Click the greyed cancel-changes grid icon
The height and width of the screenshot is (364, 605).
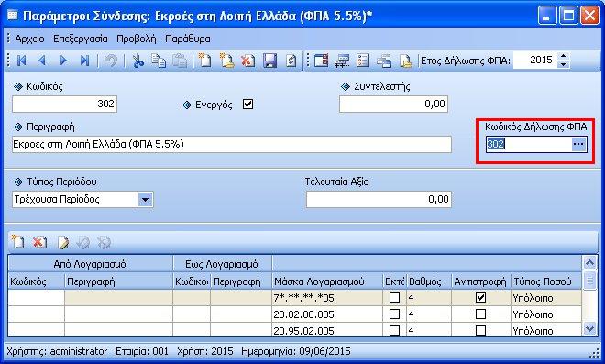pos(104,242)
